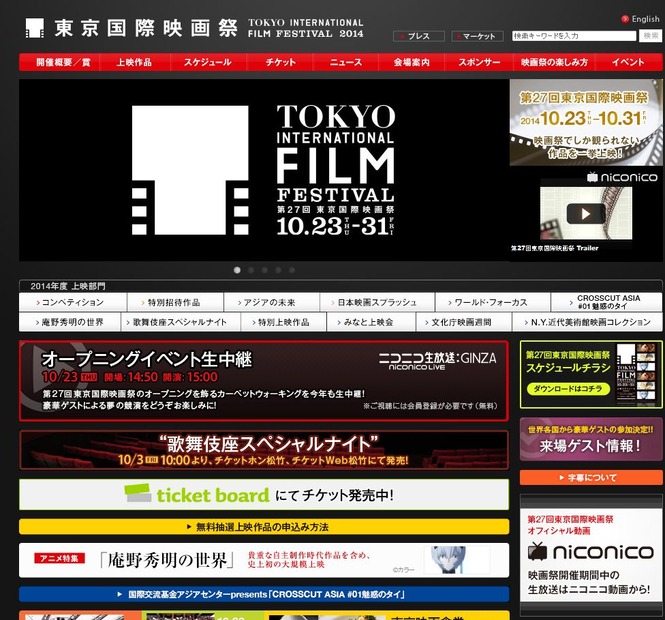Open the 特別招待作品 section link
The width and height of the screenshot is (665, 620).
(175, 302)
